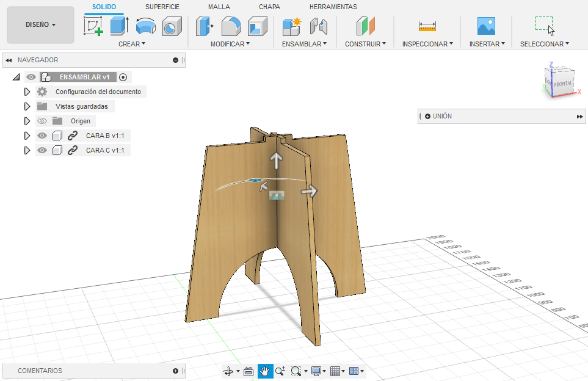Screen dimensions: 588x381
Task: Switch to the SOLIDO tab
Action: [104, 7]
